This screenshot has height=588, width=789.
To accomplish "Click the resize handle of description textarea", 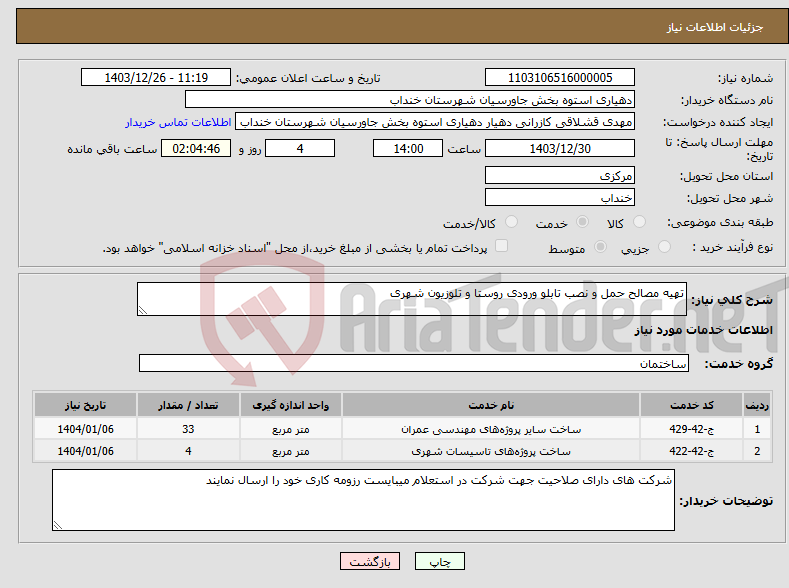I will pyautogui.click(x=142, y=310).
